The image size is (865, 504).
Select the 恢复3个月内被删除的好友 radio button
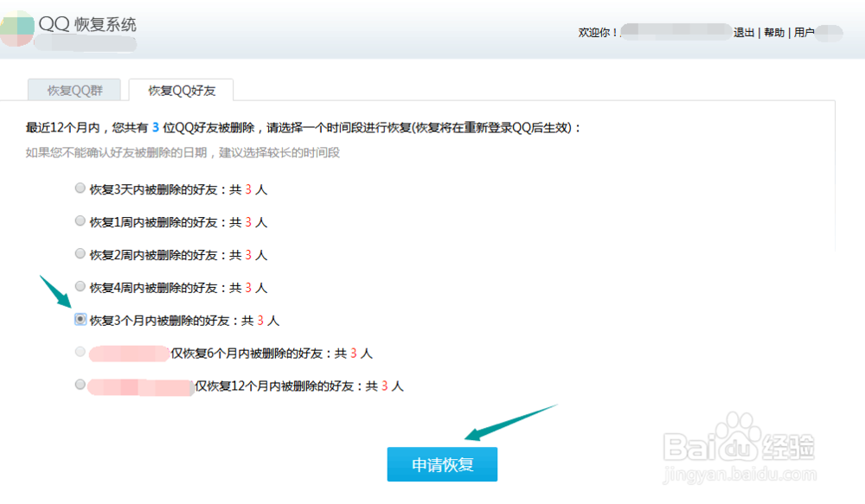click(x=80, y=319)
